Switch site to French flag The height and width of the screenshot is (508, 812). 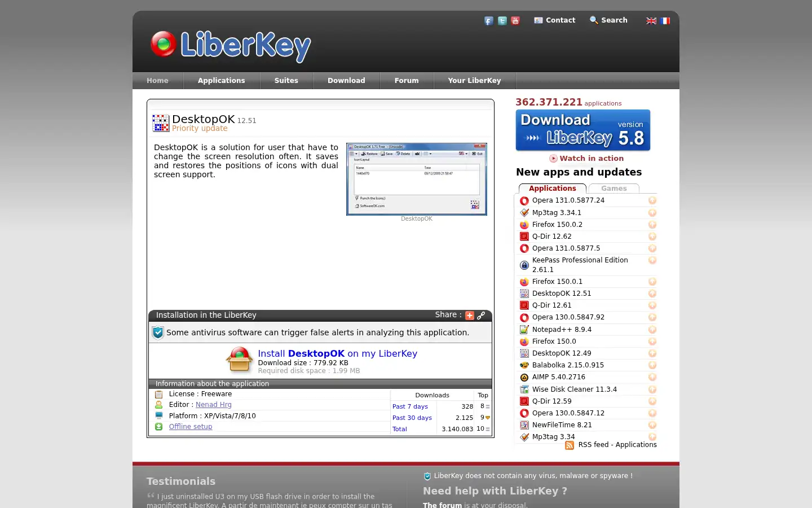(665, 21)
